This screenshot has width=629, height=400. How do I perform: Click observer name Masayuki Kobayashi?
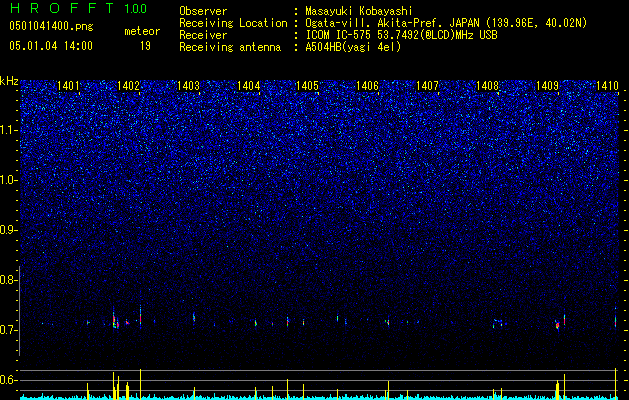359,11
